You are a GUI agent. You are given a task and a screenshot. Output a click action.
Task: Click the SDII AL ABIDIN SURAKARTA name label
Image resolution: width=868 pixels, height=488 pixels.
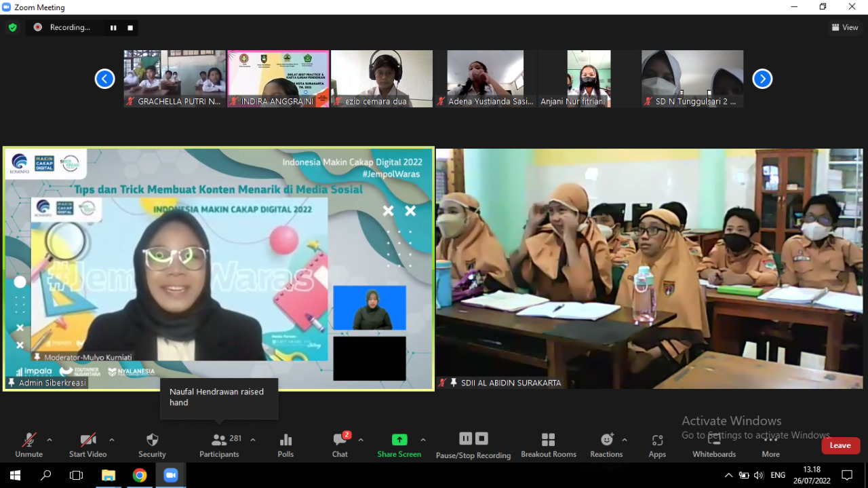click(x=511, y=383)
